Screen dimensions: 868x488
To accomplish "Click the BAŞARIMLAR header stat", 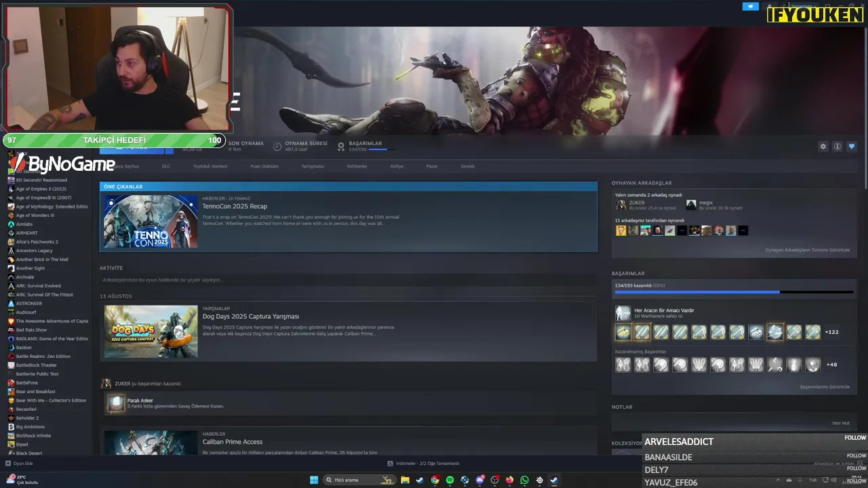I will coord(367,146).
